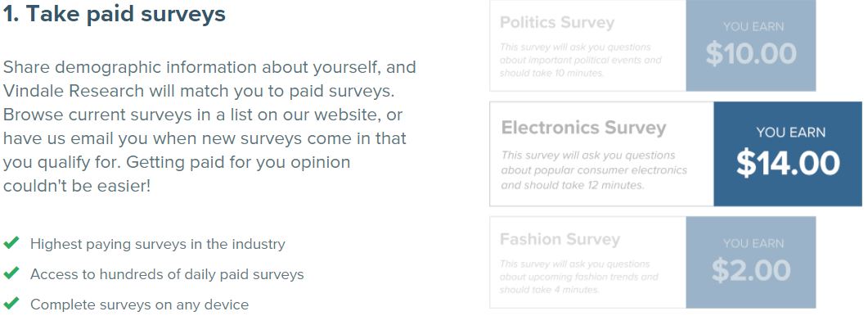This screenshot has width=868, height=325.
Task: Click the checkmark beside Access to hundreds
Action: 11,273
